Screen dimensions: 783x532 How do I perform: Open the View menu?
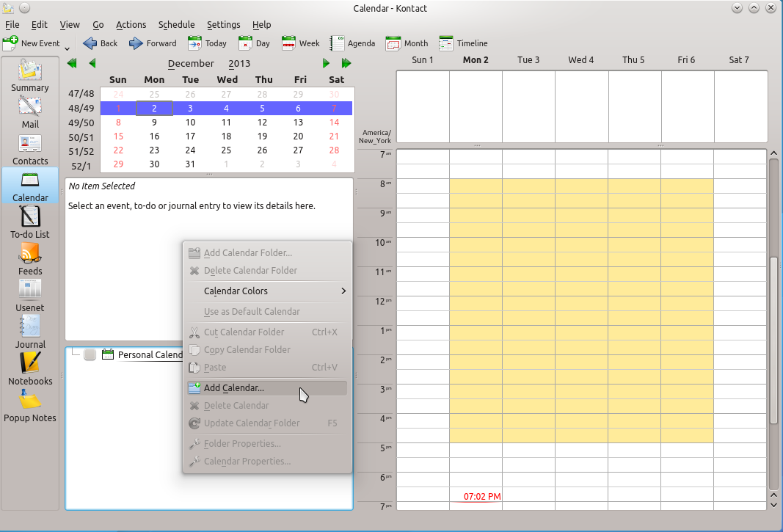pos(70,24)
